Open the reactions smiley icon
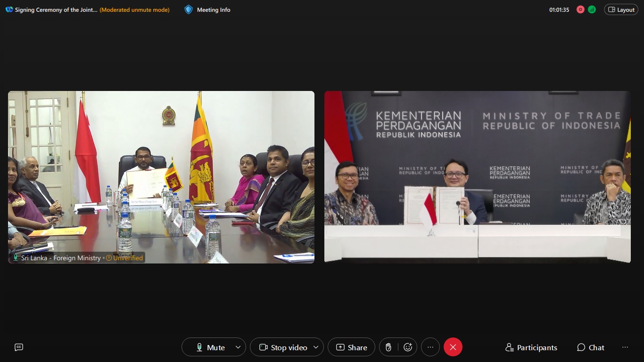 coord(408,347)
